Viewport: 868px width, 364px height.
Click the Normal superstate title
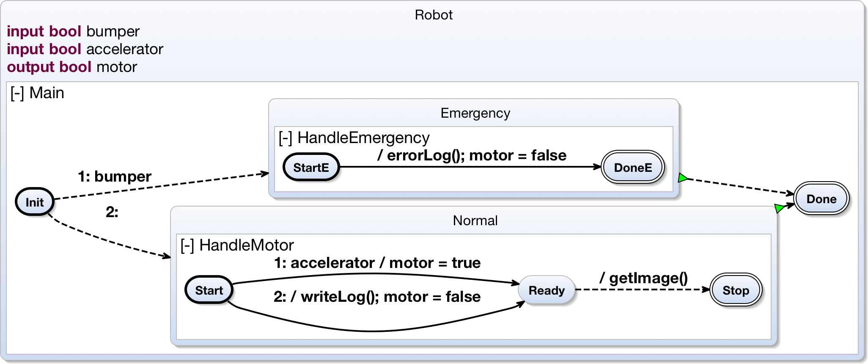pyautogui.click(x=475, y=221)
